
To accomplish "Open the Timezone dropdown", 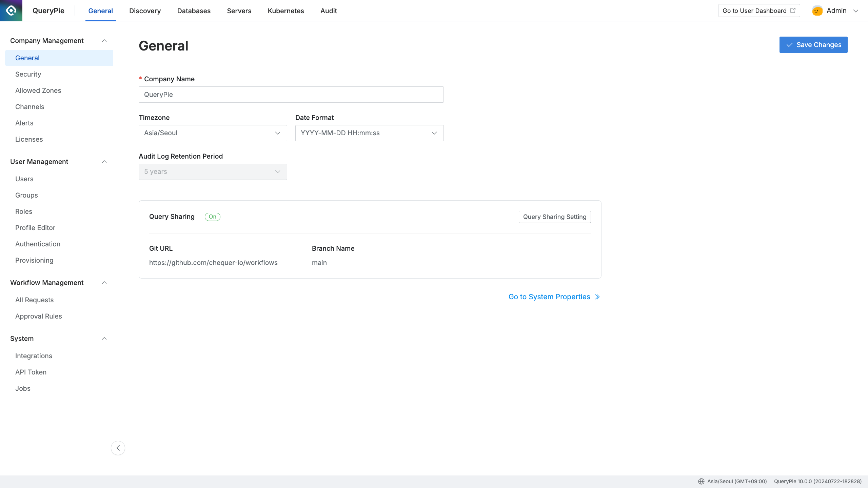I will pyautogui.click(x=213, y=133).
